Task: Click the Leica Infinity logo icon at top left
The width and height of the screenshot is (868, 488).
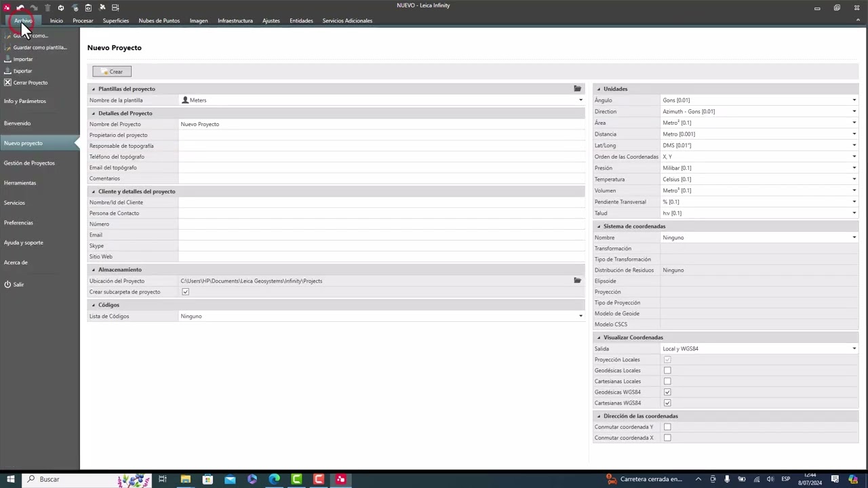Action: pyautogui.click(x=7, y=7)
